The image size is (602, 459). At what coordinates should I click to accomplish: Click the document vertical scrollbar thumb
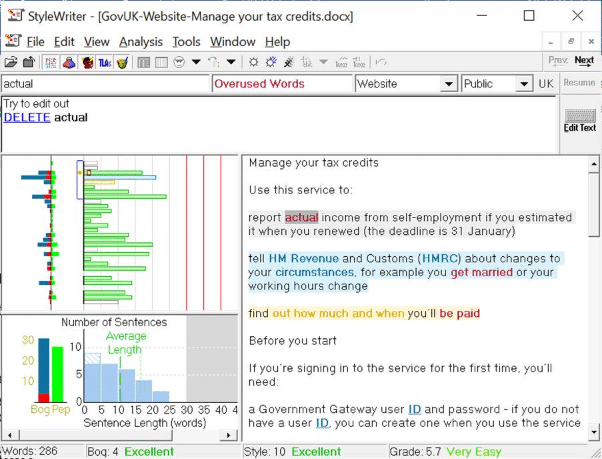(594, 204)
